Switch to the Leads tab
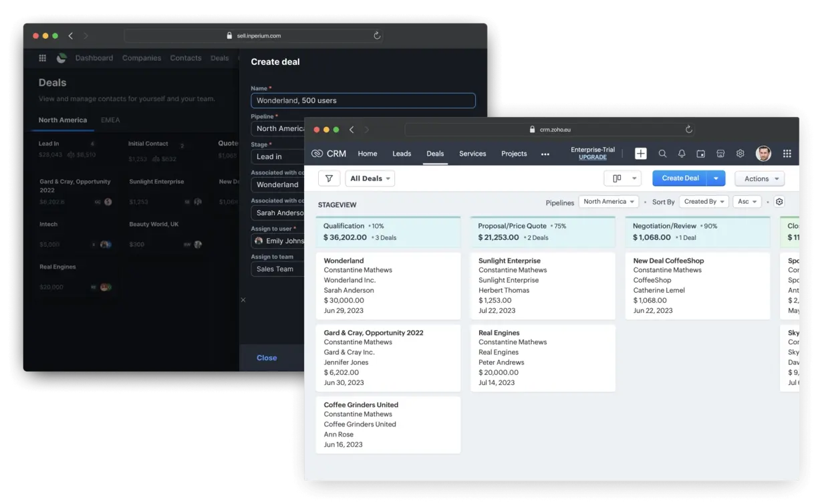Viewport: 822px width, 504px height. tap(402, 154)
